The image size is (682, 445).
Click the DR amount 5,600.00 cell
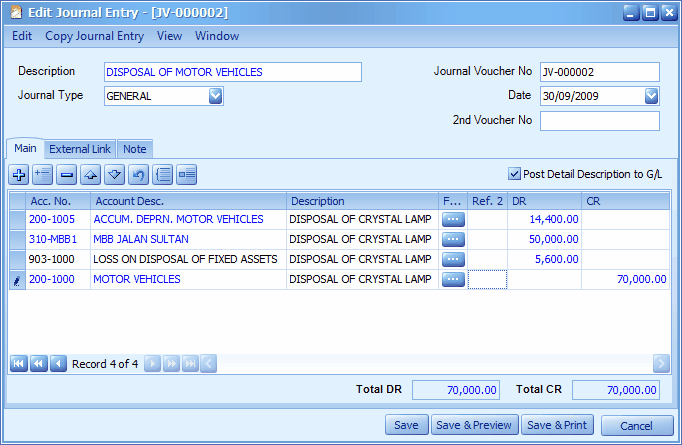[x=544, y=259]
